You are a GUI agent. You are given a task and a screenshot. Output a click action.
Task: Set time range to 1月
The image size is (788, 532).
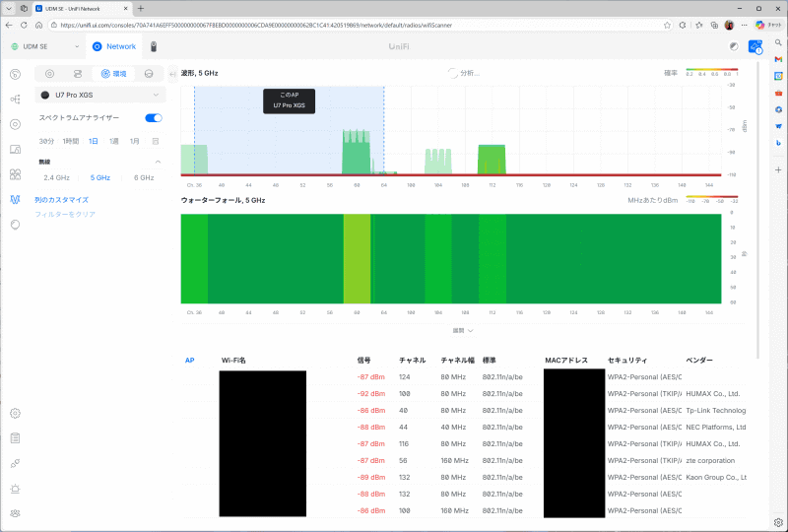click(134, 141)
